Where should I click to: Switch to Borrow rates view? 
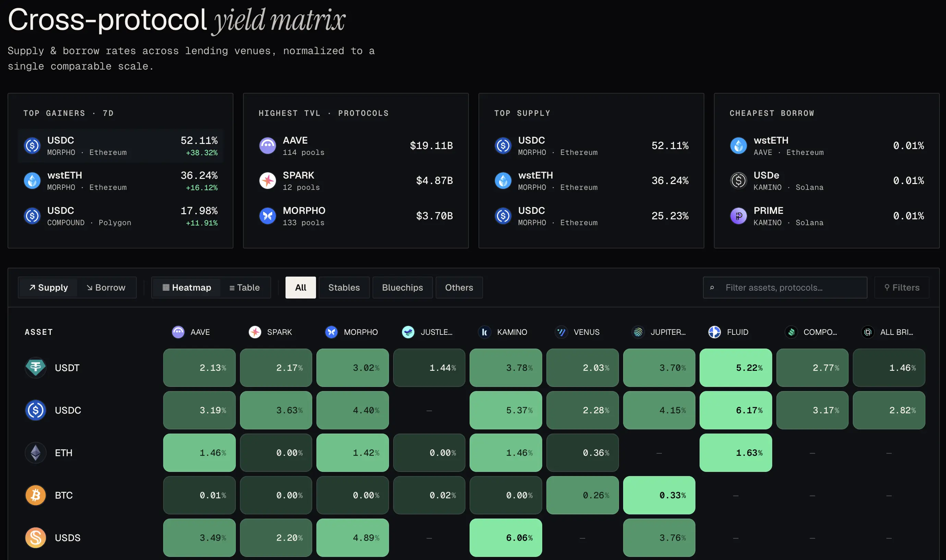(x=106, y=288)
